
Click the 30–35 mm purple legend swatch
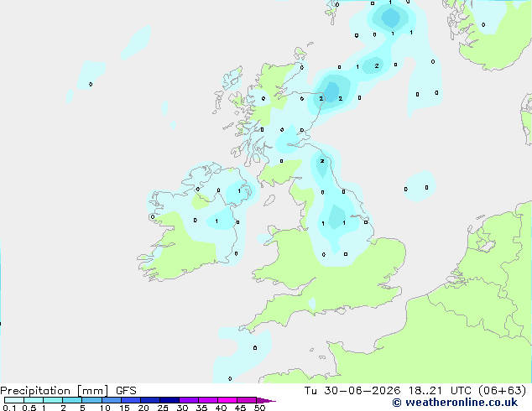188,400
